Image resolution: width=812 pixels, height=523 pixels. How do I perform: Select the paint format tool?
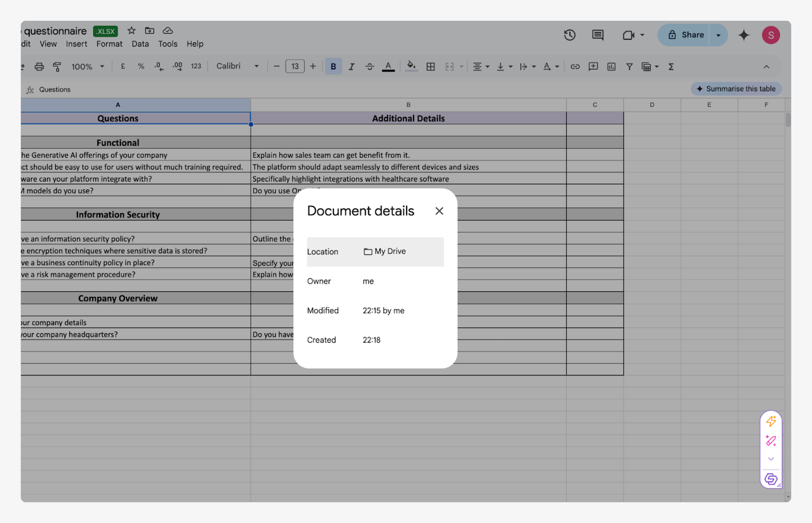pyautogui.click(x=57, y=67)
